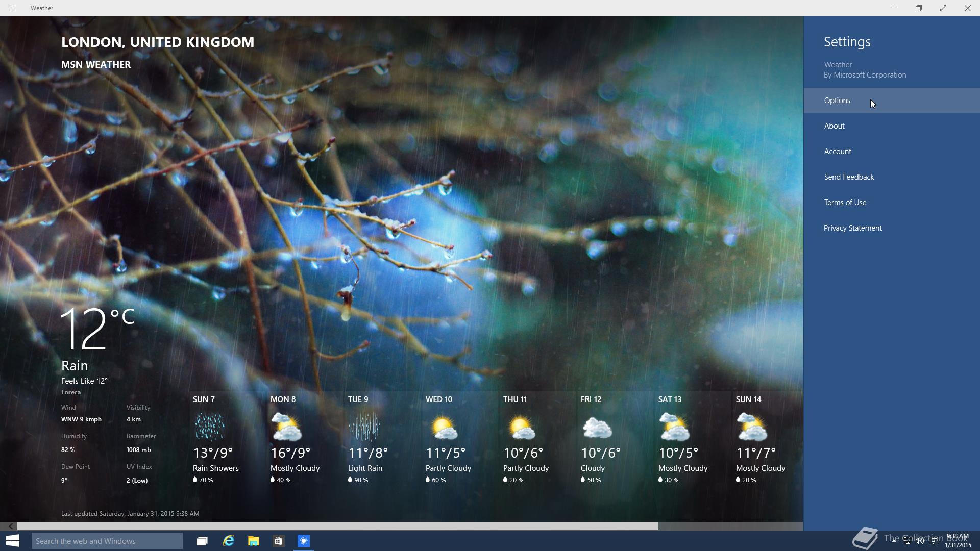Viewport: 980px width, 551px height.
Task: Click the 16°/9° temperature for MON 8
Action: pos(290,453)
